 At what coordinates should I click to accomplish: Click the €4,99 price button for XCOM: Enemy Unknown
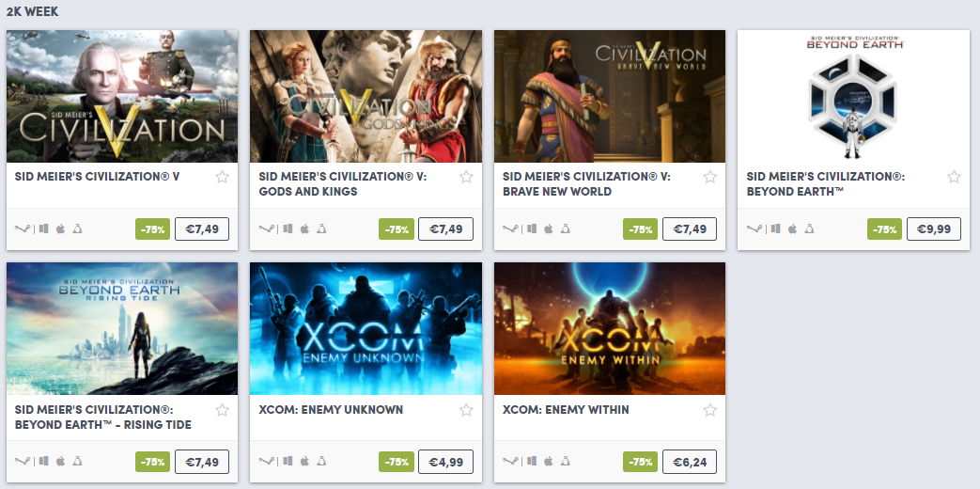pyautogui.click(x=445, y=462)
